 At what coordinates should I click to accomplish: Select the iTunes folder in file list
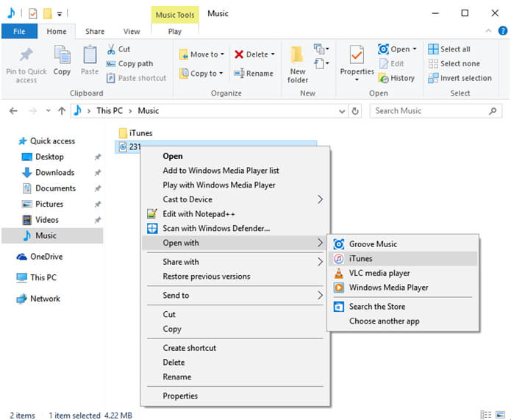click(135, 133)
